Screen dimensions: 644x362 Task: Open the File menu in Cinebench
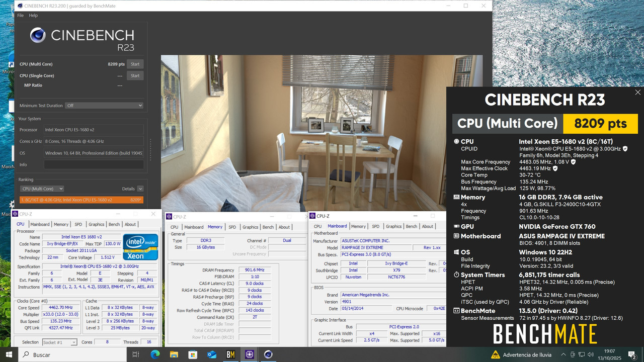[21, 16]
